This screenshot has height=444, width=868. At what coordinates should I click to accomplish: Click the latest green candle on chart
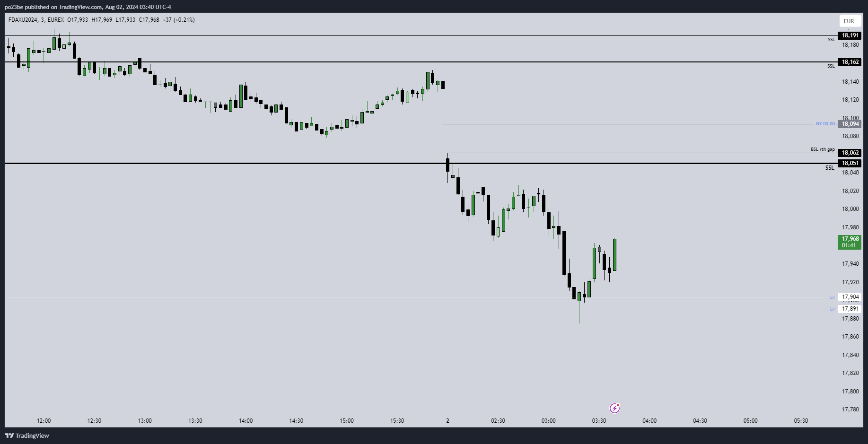tap(614, 254)
